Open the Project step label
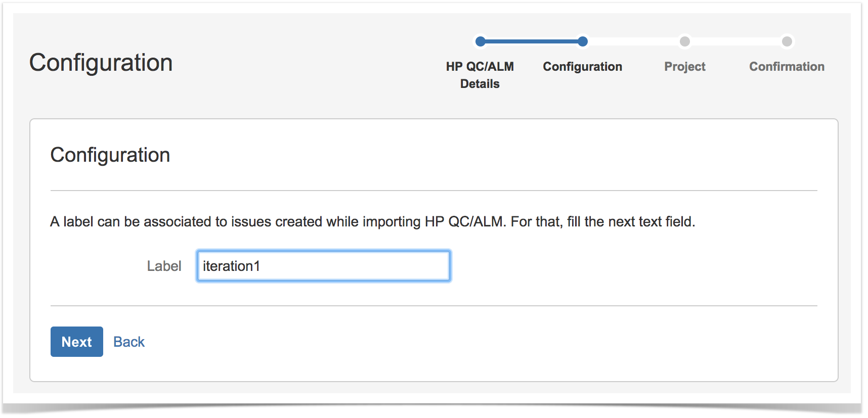This screenshot has width=868, height=418. pos(685,67)
